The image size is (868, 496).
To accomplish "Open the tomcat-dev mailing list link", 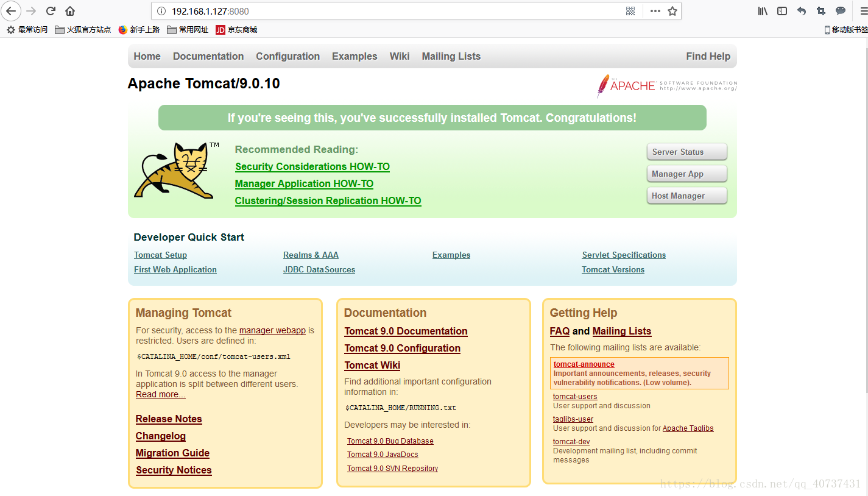I will (x=571, y=442).
